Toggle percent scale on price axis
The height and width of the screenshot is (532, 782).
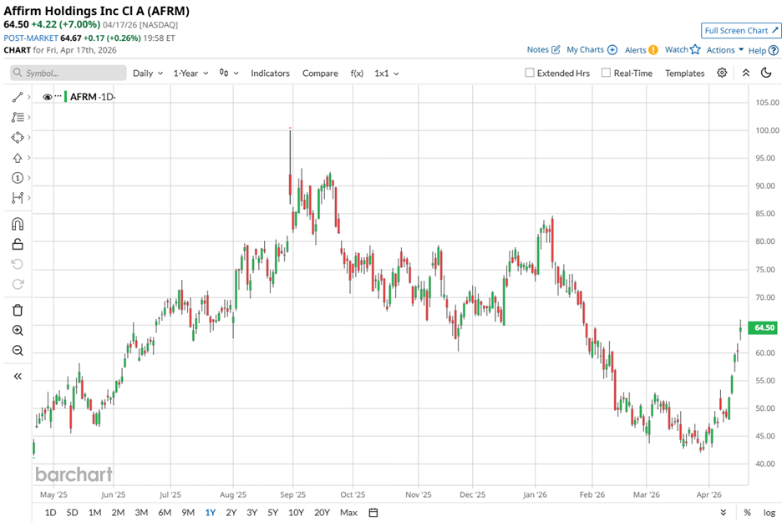point(747,513)
